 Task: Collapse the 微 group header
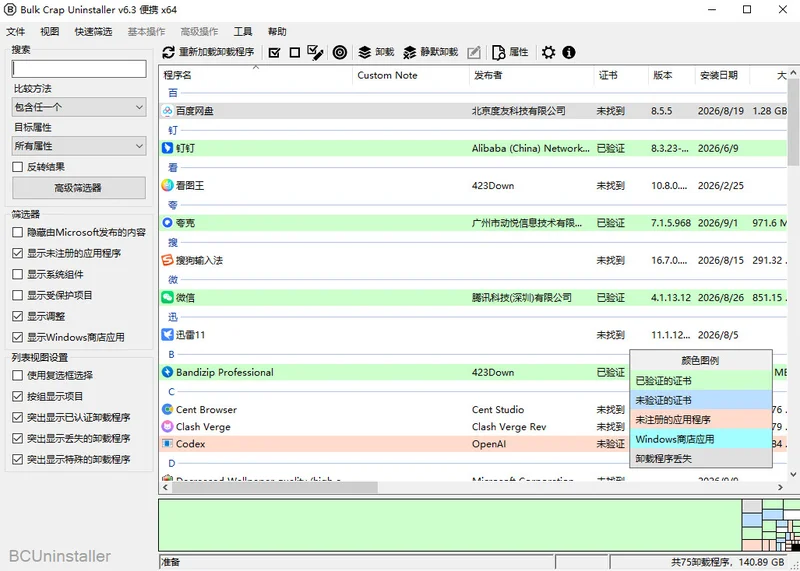[x=172, y=279]
